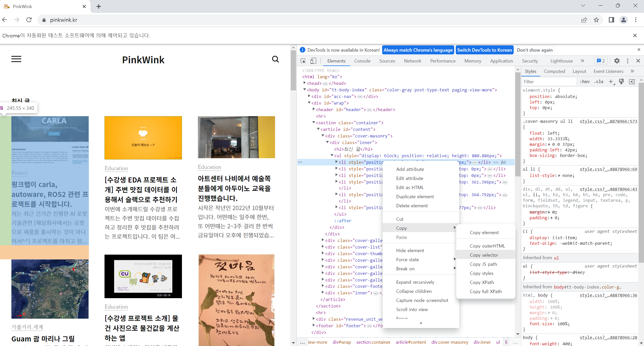Toggle computed styles sidebar pane icon

pyautogui.click(x=632, y=82)
